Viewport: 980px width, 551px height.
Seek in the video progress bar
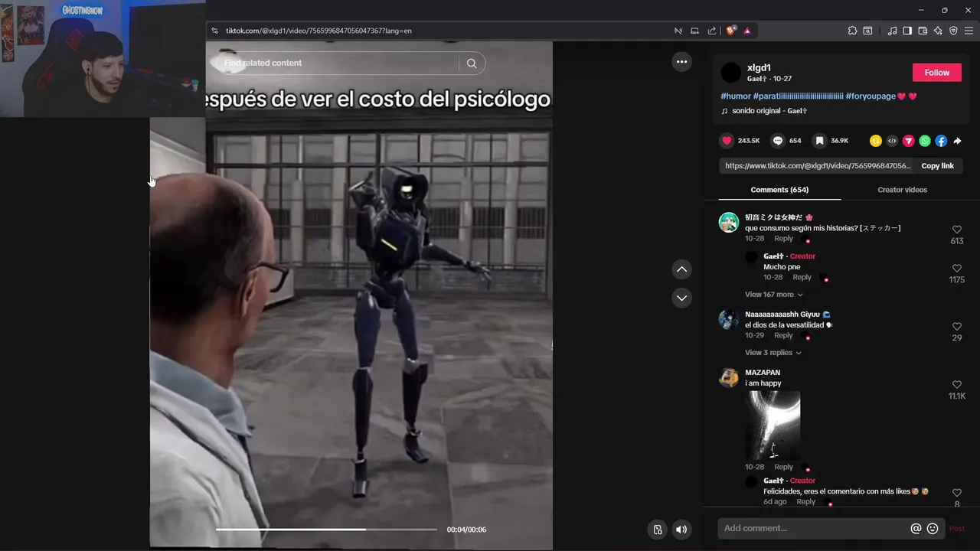(326, 530)
